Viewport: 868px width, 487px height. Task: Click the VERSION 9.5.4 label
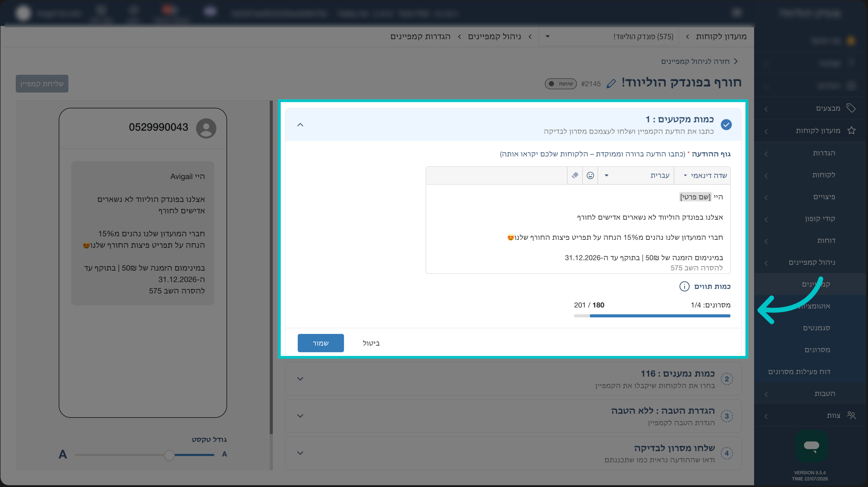(810, 473)
